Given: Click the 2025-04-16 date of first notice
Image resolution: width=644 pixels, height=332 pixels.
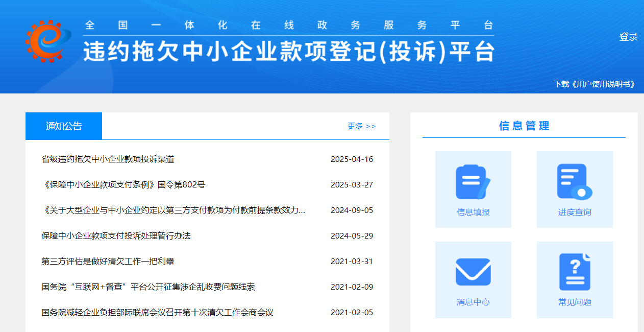Looking at the screenshot, I should pyautogui.click(x=352, y=159).
